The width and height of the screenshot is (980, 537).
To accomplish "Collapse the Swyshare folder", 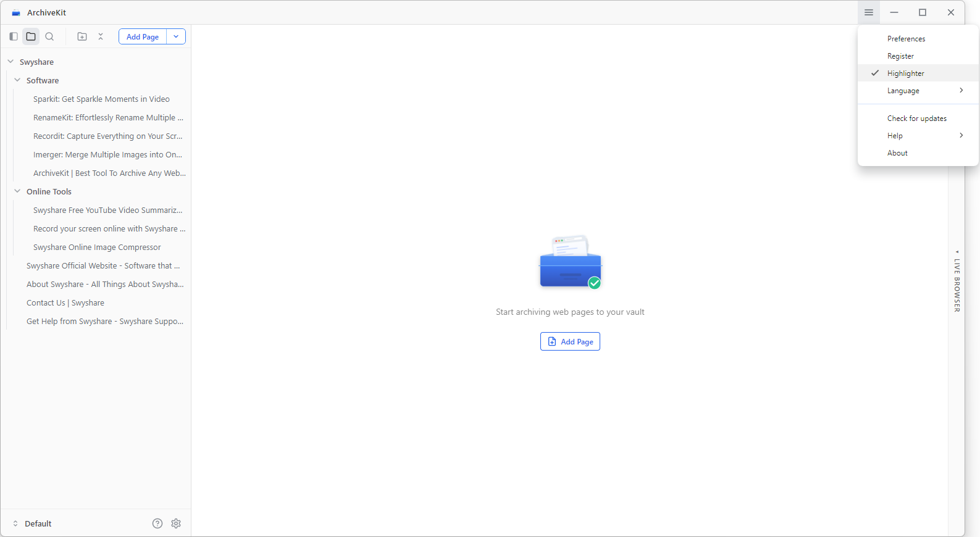I will (10, 62).
